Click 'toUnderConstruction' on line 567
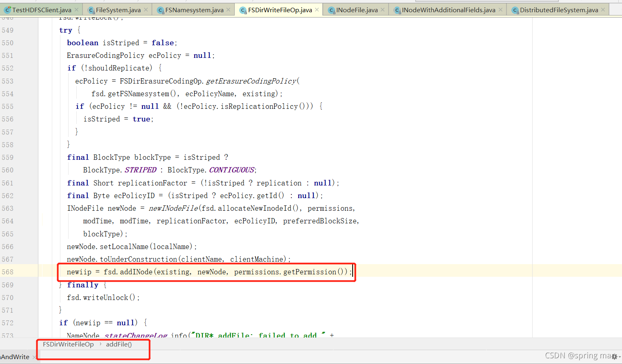Image resolution: width=622 pixels, height=364 pixels. 138,259
